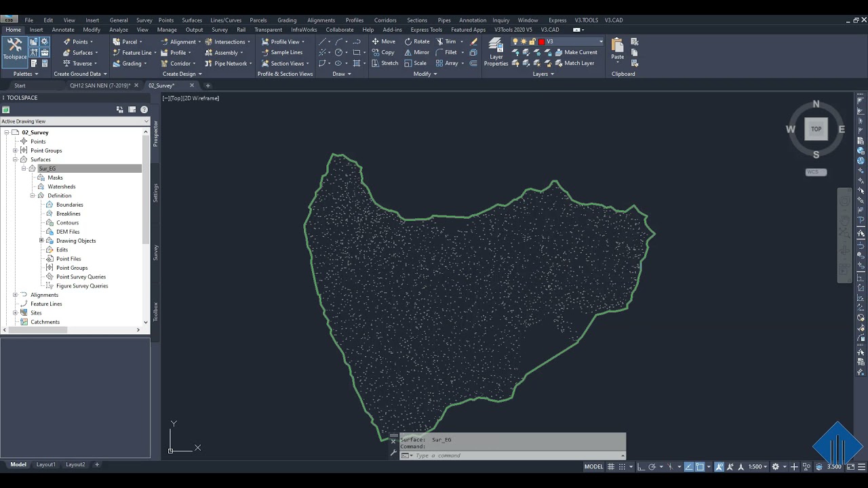Toggle the drawing grid display
This screenshot has width=868, height=488.
coord(611,466)
